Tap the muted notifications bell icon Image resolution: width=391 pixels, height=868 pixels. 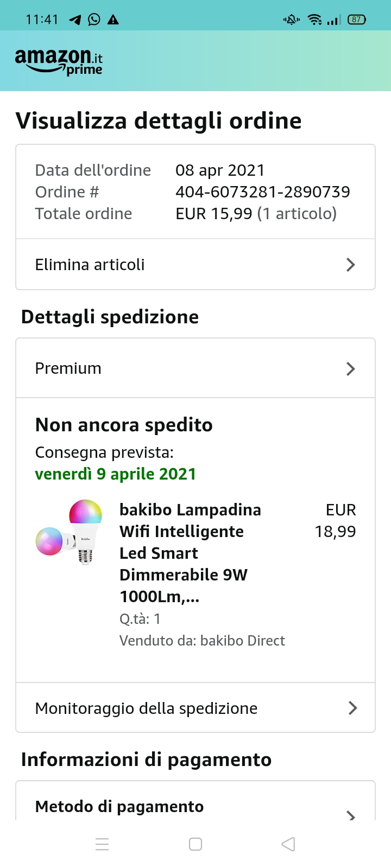[x=291, y=20]
